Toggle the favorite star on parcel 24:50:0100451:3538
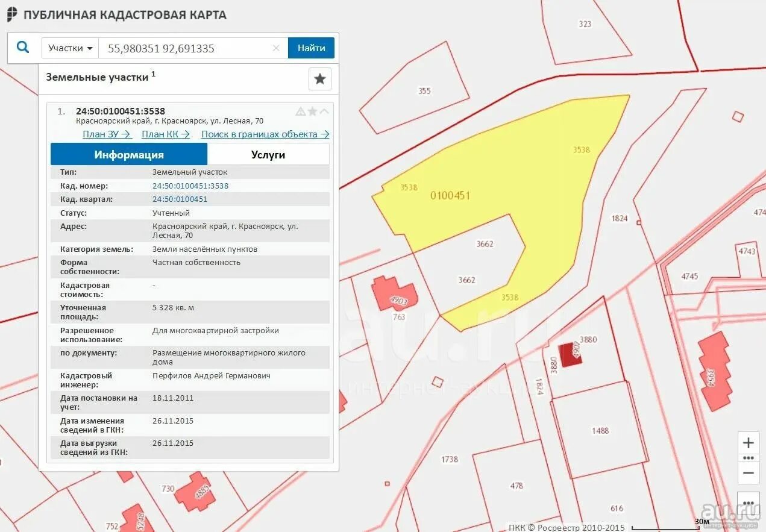Screen dimensions: 766x532 (x=312, y=111)
